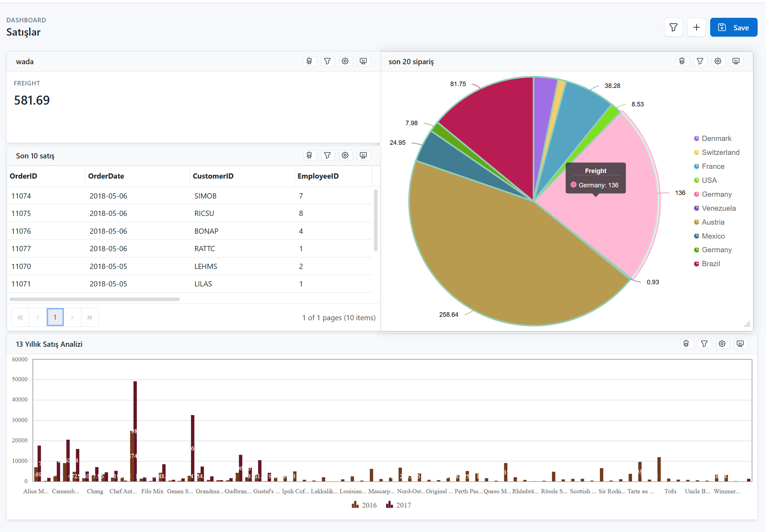The width and height of the screenshot is (766, 532).
Task: Open the filter icon on the wada widget
Action: click(x=328, y=61)
